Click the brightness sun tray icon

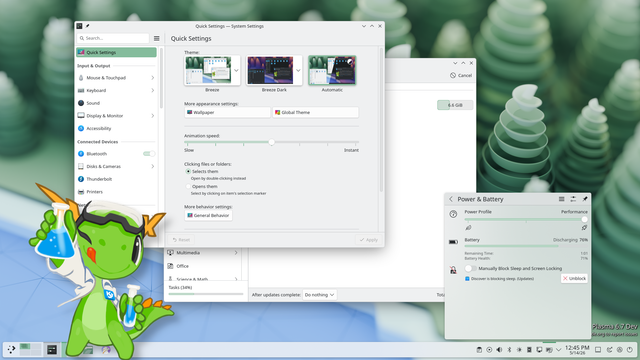point(519,350)
